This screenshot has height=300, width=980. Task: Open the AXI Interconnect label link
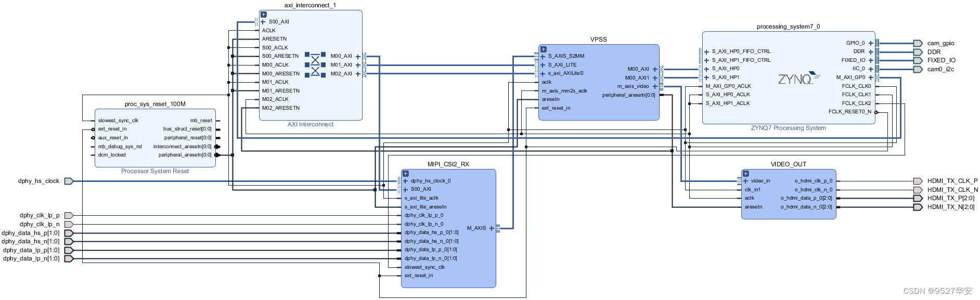tap(311, 124)
